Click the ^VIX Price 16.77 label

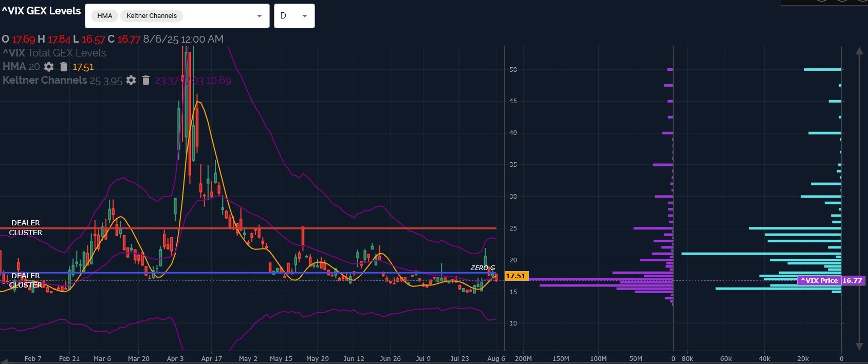[831, 280]
